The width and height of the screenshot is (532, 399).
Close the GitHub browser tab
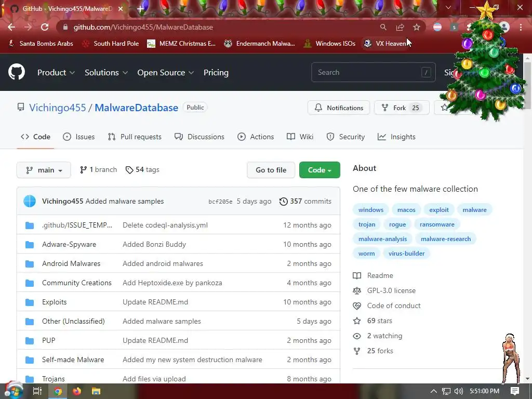[121, 9]
